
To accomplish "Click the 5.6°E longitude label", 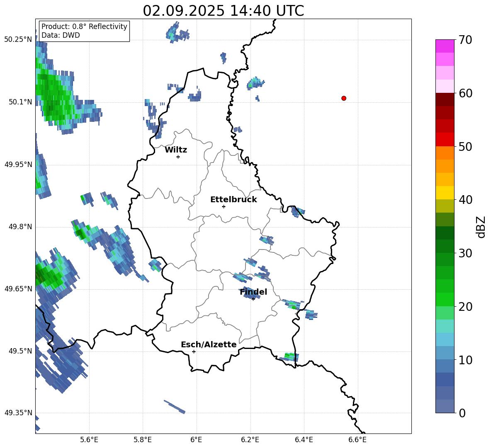I will click(89, 440).
